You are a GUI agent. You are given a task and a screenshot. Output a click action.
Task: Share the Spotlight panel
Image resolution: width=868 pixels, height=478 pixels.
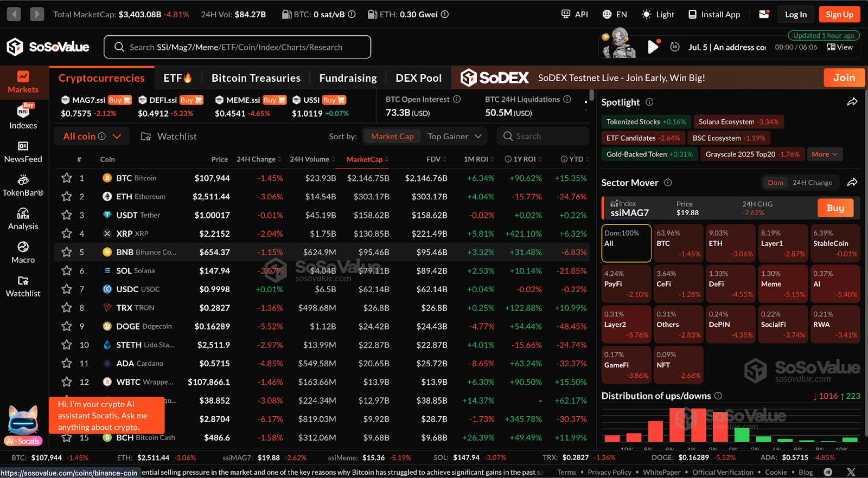click(x=852, y=102)
